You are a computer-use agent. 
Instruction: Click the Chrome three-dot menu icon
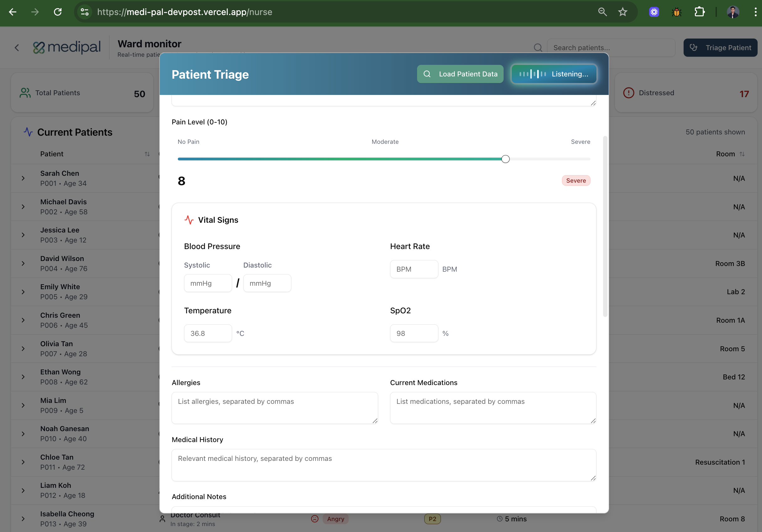click(x=755, y=12)
